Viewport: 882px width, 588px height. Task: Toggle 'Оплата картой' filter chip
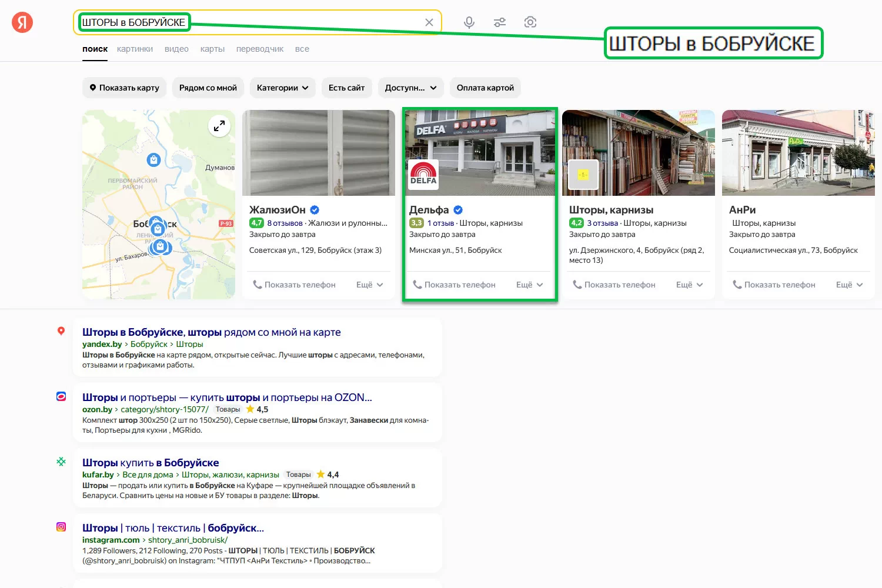pyautogui.click(x=485, y=88)
